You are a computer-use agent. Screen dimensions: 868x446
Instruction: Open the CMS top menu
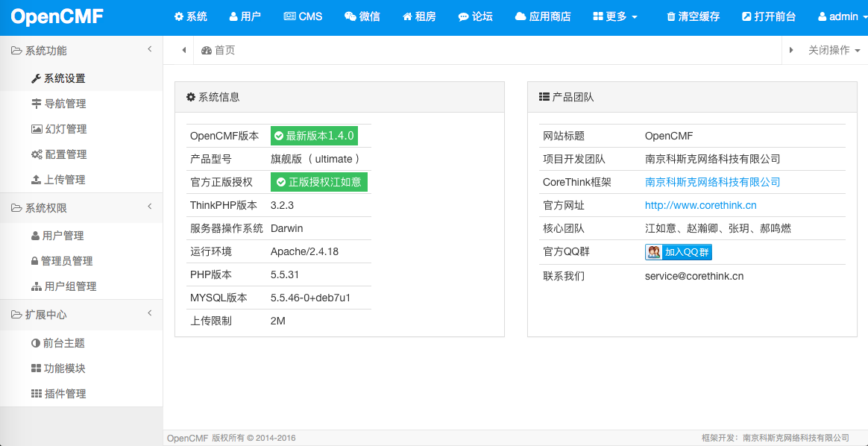pos(303,16)
